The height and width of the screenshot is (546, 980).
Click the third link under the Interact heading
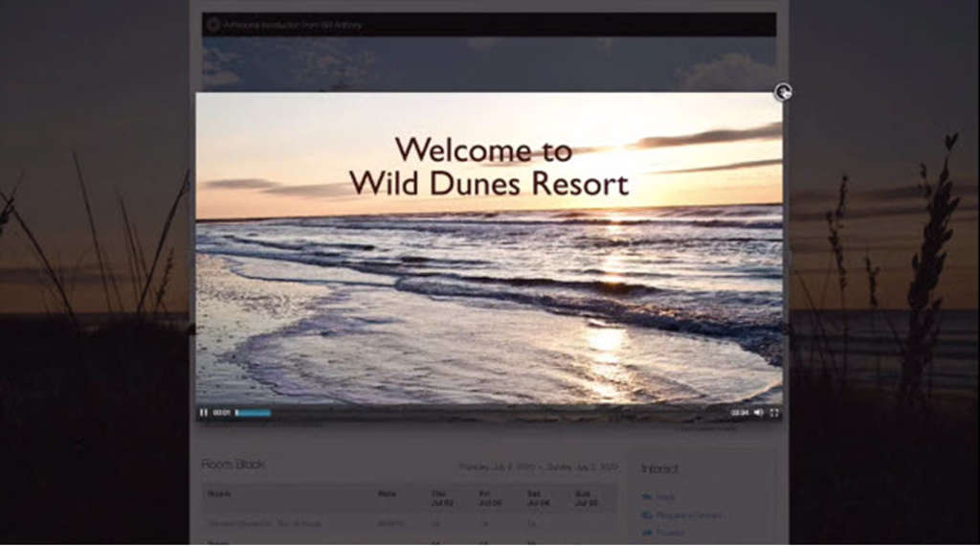pyautogui.click(x=671, y=533)
